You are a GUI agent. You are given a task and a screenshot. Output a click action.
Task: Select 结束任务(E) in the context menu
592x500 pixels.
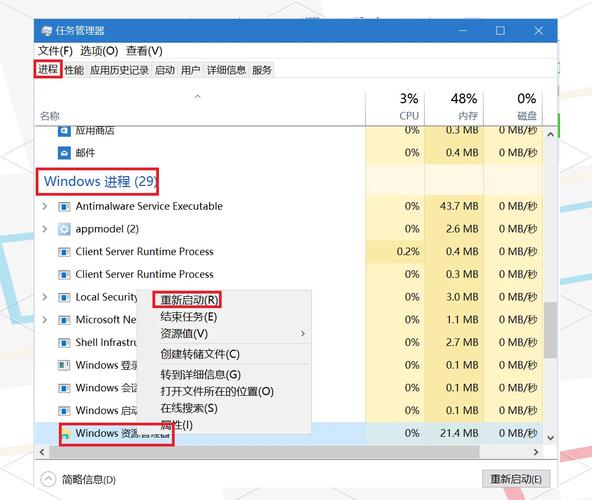click(x=188, y=316)
